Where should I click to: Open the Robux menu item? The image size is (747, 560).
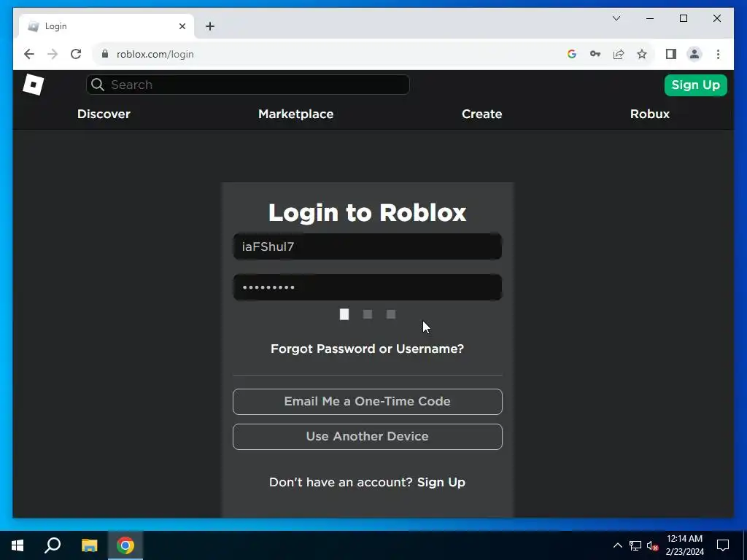pos(650,114)
